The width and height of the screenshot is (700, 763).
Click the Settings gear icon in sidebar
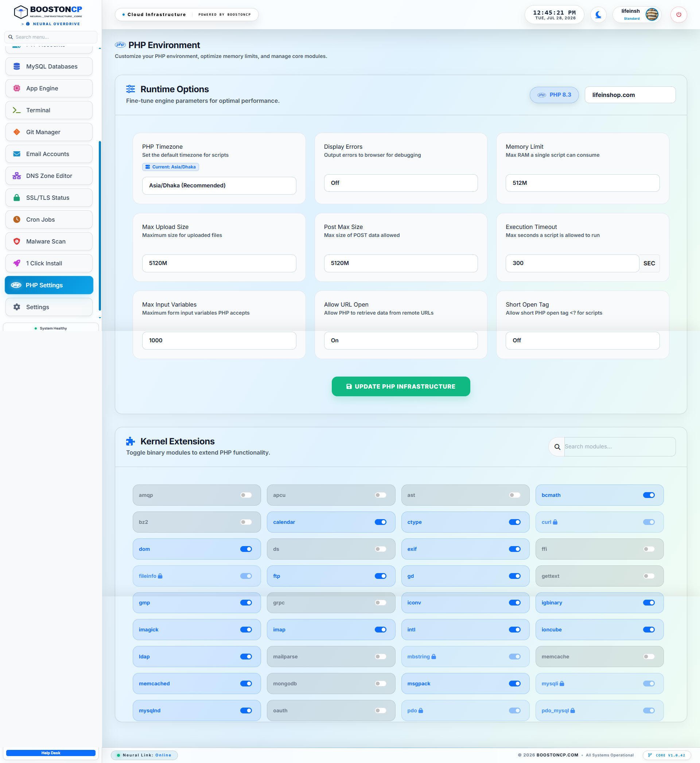17,307
